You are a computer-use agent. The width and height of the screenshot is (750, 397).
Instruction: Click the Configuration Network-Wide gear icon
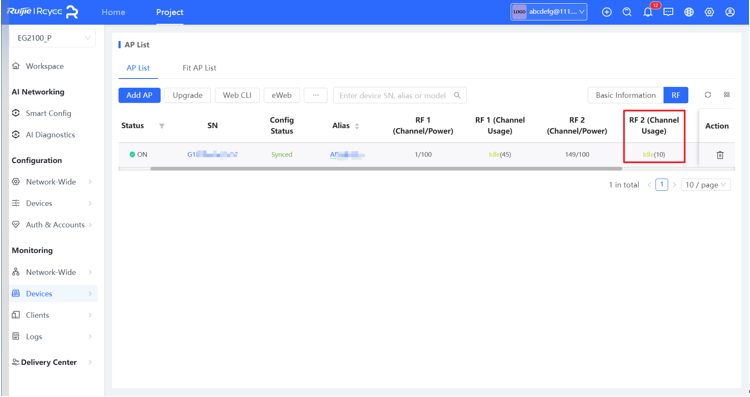point(16,182)
